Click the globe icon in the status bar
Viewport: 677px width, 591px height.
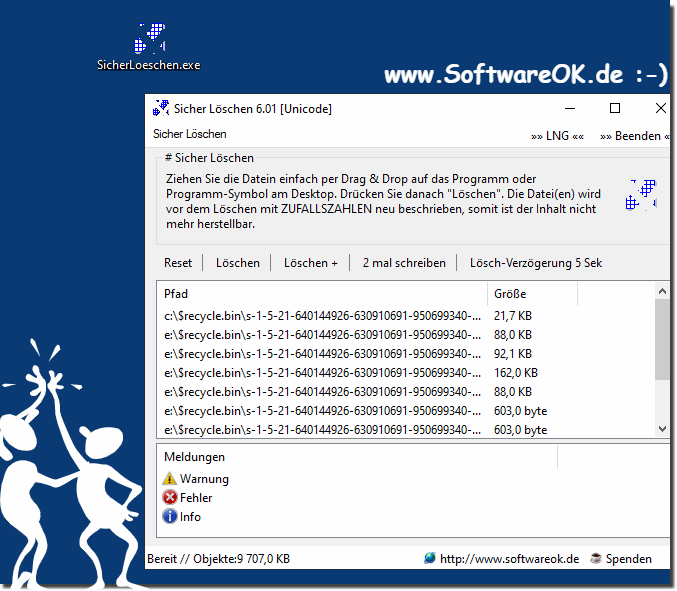pyautogui.click(x=430, y=558)
